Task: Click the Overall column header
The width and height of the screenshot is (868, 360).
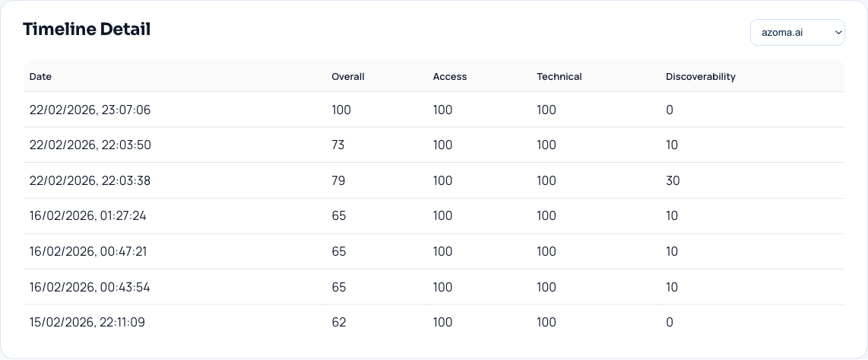Action: click(348, 77)
